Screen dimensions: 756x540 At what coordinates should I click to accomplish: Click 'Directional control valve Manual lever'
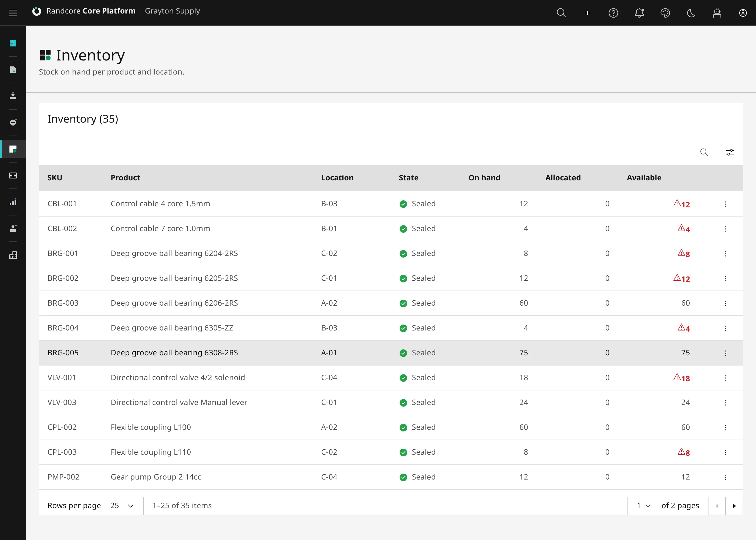pos(179,403)
